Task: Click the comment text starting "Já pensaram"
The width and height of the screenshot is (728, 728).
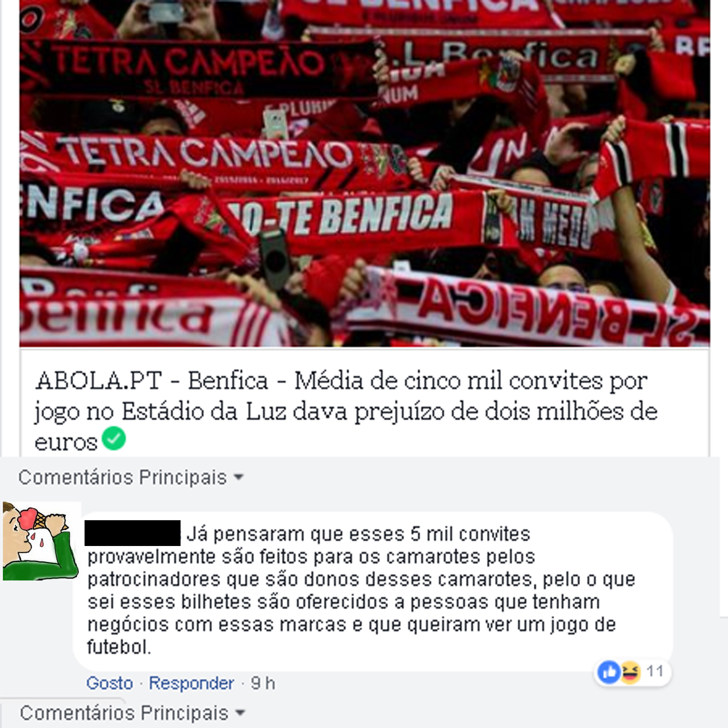Action: (362, 591)
